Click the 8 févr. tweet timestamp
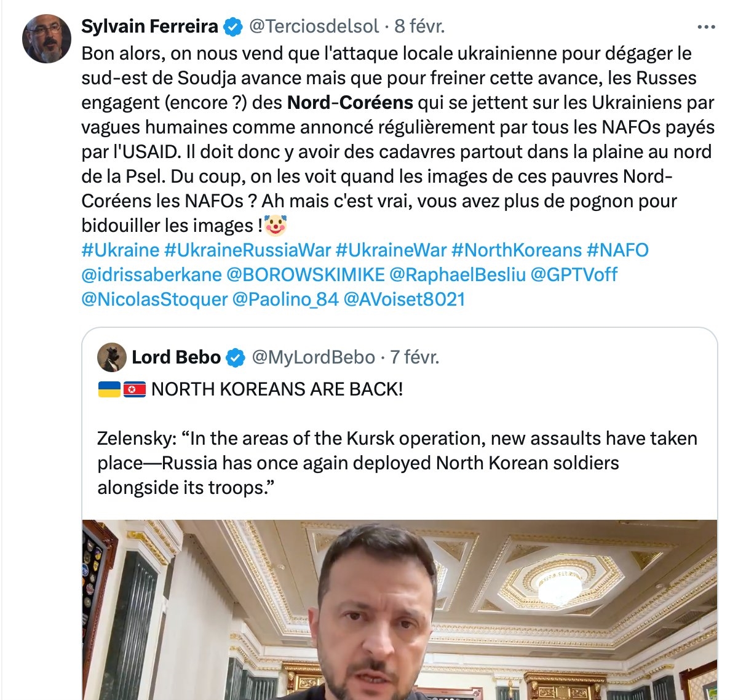 [419, 26]
